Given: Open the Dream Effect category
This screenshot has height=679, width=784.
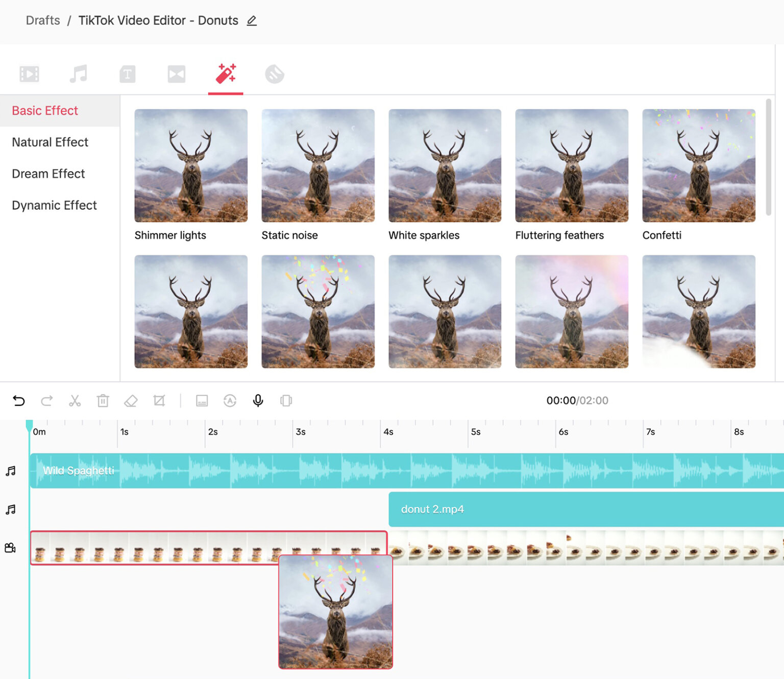Looking at the screenshot, I should click(48, 174).
